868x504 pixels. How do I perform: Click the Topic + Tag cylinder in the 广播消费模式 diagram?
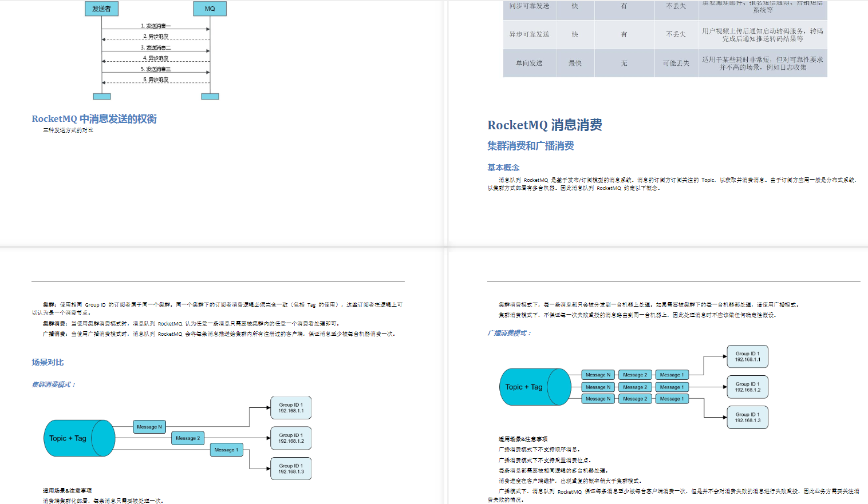pos(535,387)
